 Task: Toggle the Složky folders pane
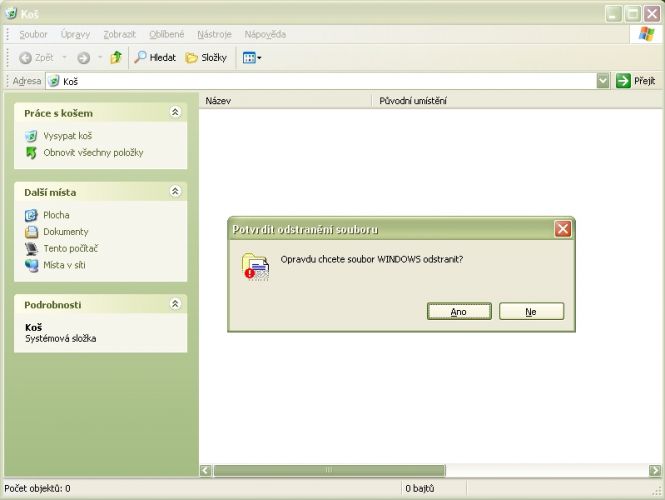click(x=207, y=57)
